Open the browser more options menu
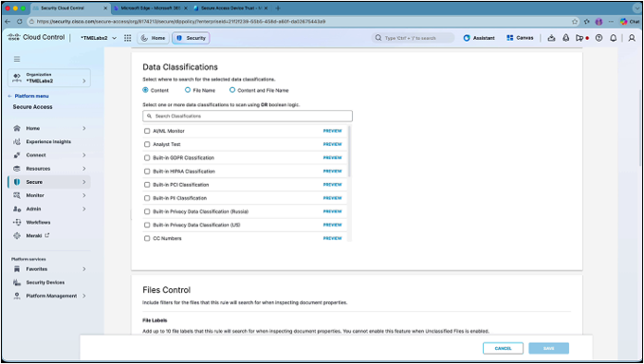 611,22
